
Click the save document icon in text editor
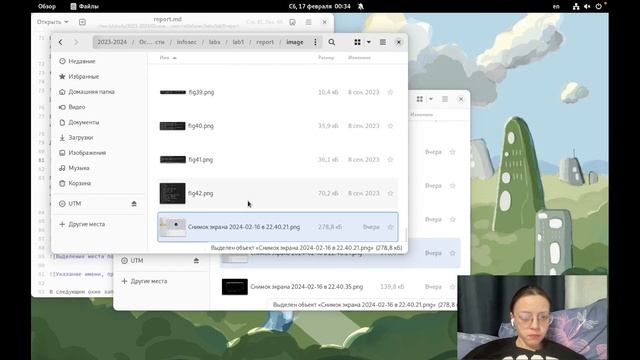click(x=292, y=22)
